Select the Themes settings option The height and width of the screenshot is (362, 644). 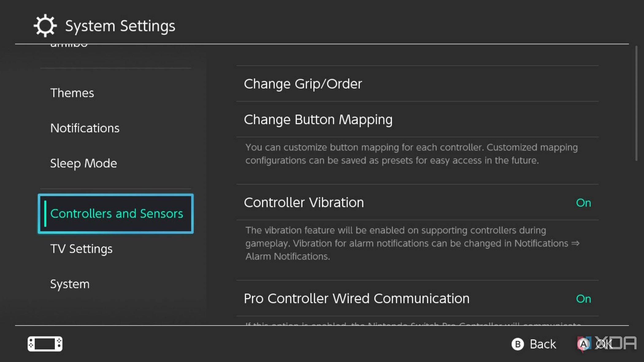coord(72,93)
